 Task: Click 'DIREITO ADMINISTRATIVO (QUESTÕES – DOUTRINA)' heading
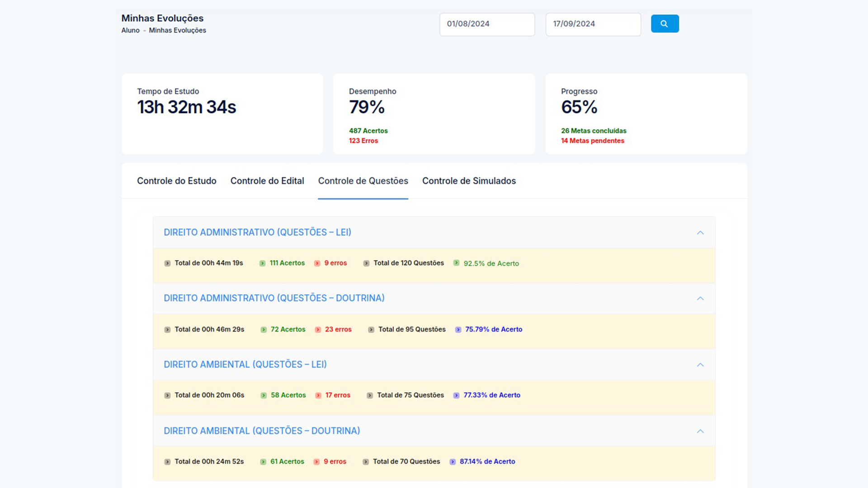click(274, 298)
